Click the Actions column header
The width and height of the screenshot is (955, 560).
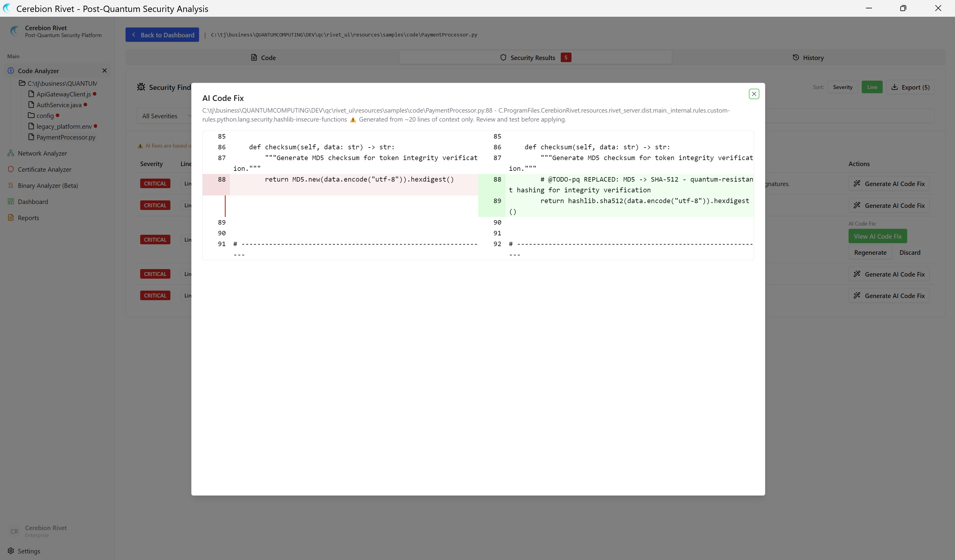tap(859, 164)
